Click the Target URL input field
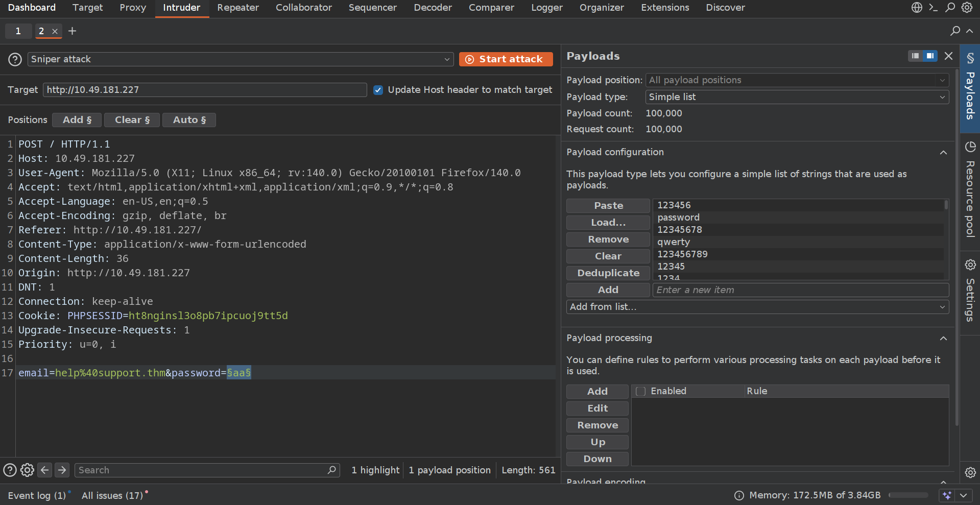The image size is (980, 505). pos(205,90)
